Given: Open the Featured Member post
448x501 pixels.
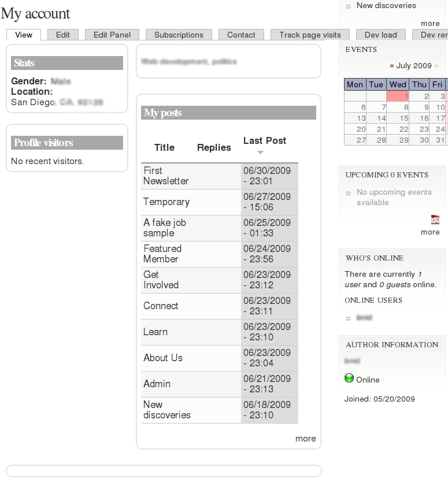Looking at the screenshot, I should pyautogui.click(x=162, y=254).
